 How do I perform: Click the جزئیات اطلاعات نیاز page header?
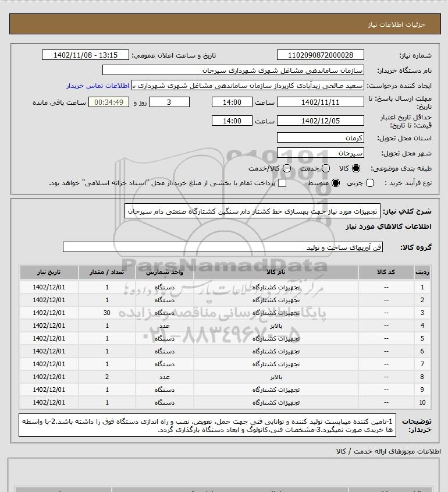(x=397, y=24)
